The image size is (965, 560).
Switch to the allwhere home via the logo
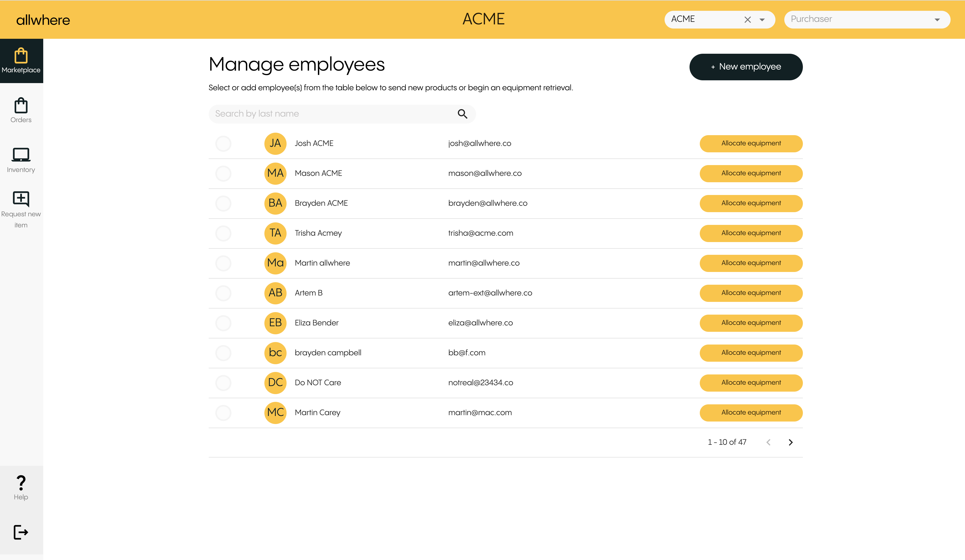(42, 19)
